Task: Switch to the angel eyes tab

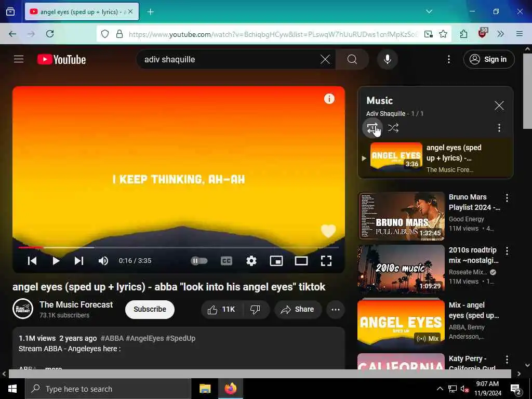Action: pos(82,12)
